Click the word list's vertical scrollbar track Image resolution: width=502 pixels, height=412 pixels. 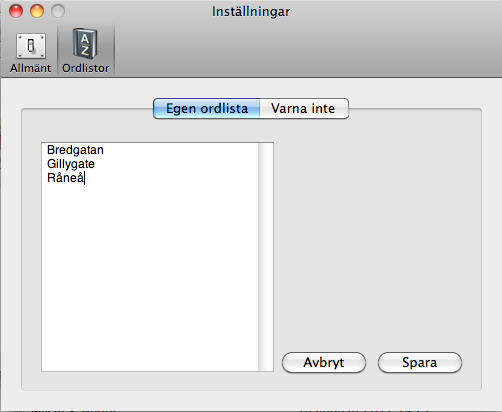click(266, 257)
